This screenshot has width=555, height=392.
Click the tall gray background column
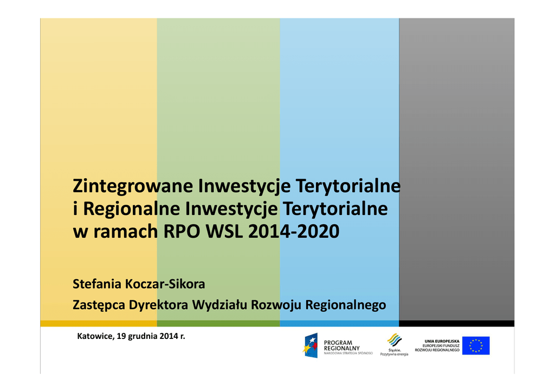point(456,108)
